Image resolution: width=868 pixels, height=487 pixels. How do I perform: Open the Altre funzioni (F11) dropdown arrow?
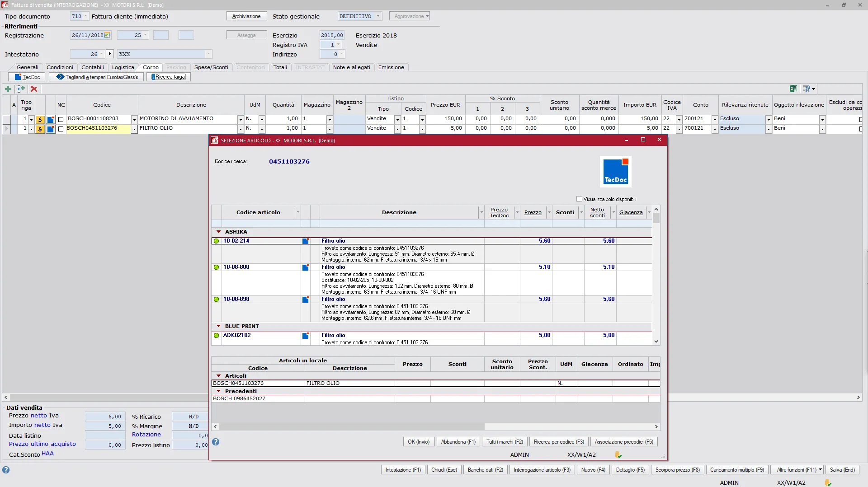[x=820, y=470]
